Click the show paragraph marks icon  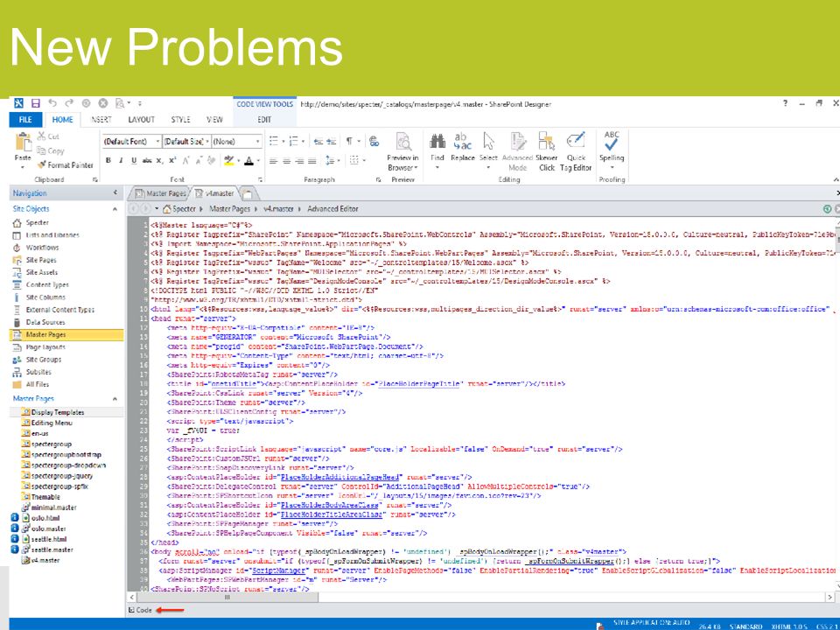point(349,142)
